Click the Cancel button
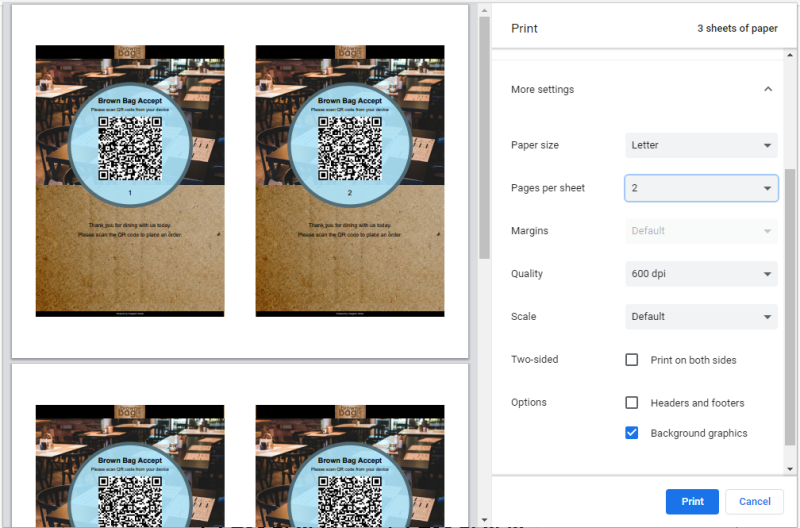This screenshot has width=800, height=528. coord(754,501)
